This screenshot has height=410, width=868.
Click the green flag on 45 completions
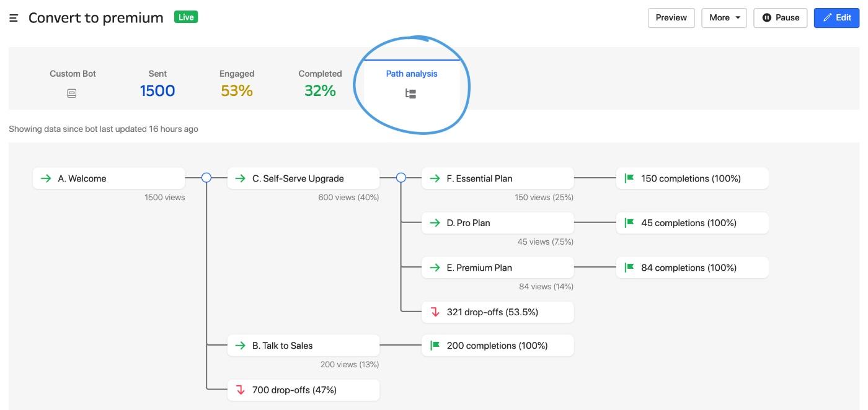coord(629,223)
